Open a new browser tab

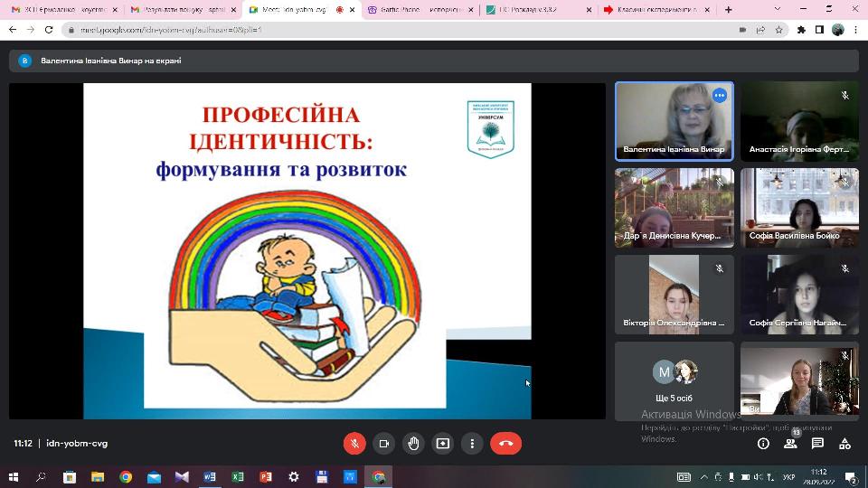(729, 9)
